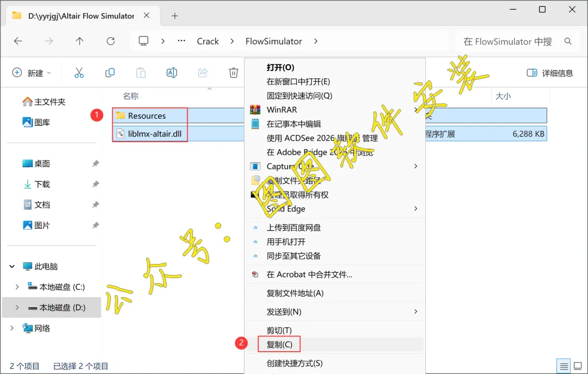588x374 pixels.
Task: Show hidden breadcrumb path with ellipsis
Action: 181,41
